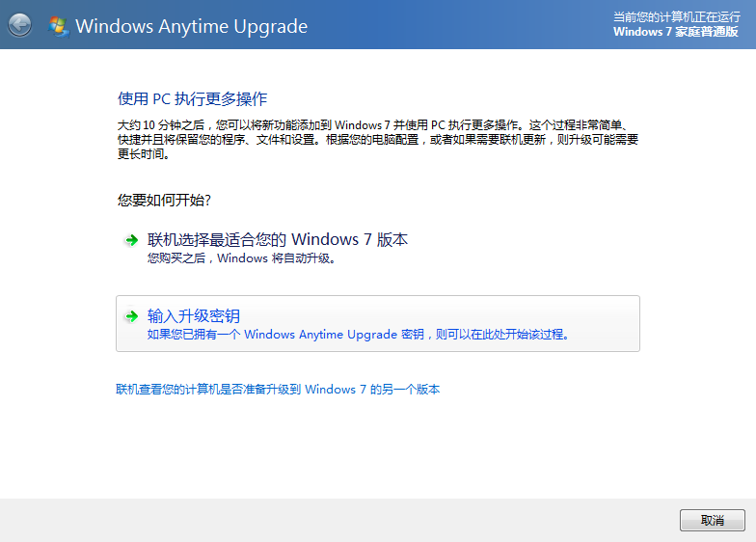Click the heading 使用 PC 执行更多操作
The width and height of the screenshot is (756, 542).
(x=193, y=98)
